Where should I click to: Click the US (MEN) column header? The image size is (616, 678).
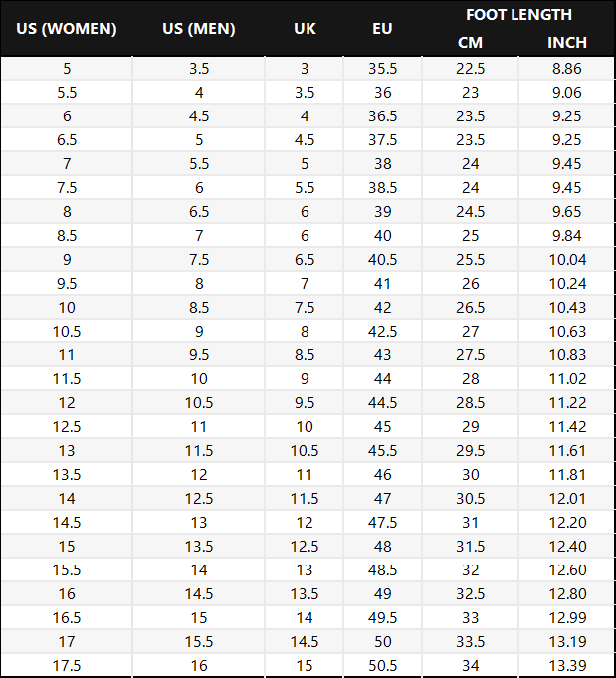pos(199,28)
